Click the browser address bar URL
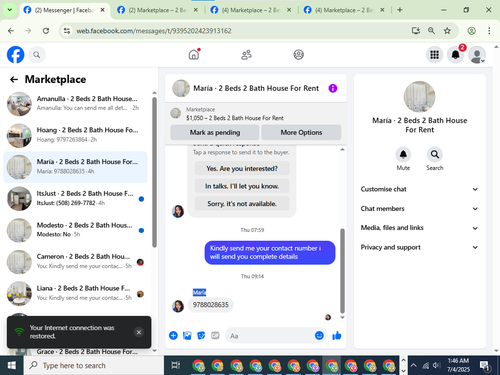 (153, 31)
